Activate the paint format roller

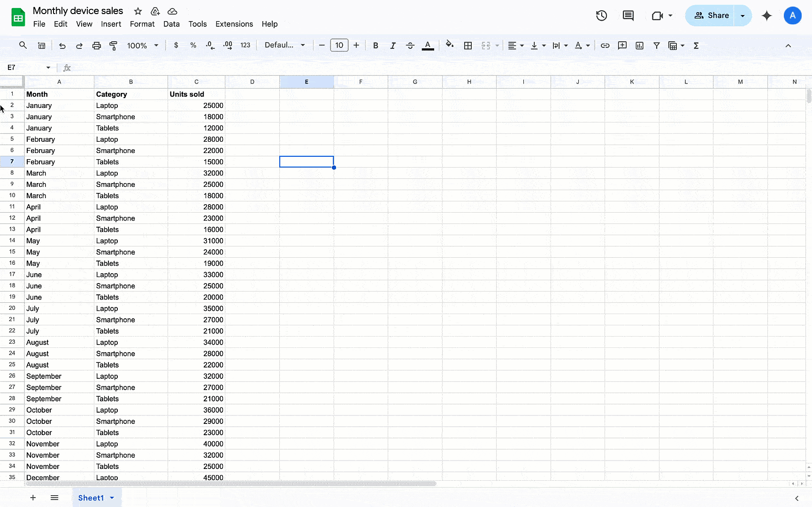click(x=114, y=46)
